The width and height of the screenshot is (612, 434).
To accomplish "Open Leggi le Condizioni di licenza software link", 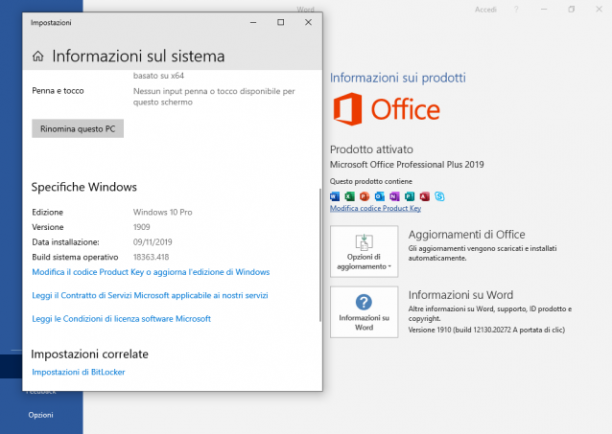I will point(121,319).
